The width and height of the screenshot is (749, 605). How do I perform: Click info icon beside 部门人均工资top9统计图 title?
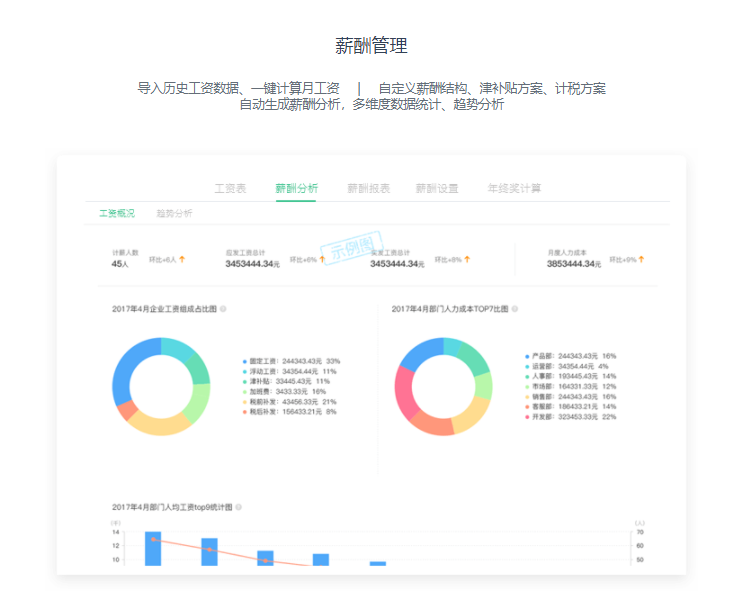[x=238, y=507]
